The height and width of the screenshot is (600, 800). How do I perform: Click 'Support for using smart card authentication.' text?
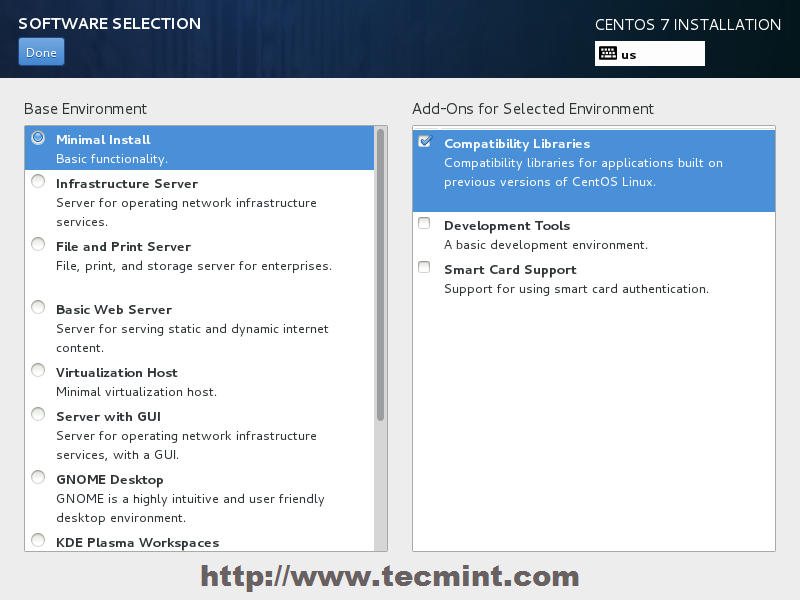click(x=577, y=289)
